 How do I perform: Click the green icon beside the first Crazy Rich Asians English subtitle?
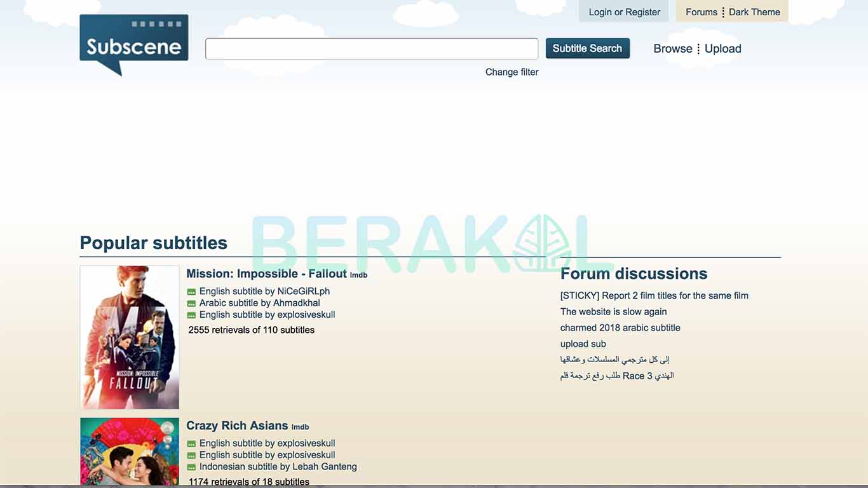[191, 444]
